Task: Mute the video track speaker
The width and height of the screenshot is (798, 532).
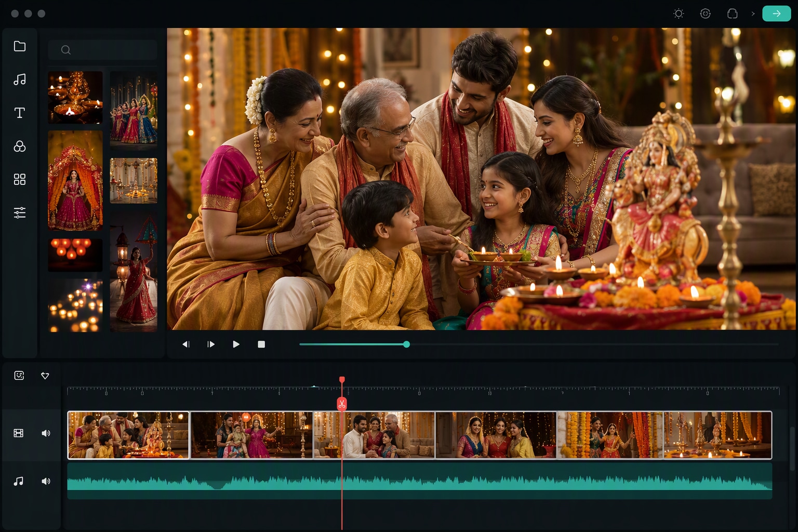Action: [46, 433]
